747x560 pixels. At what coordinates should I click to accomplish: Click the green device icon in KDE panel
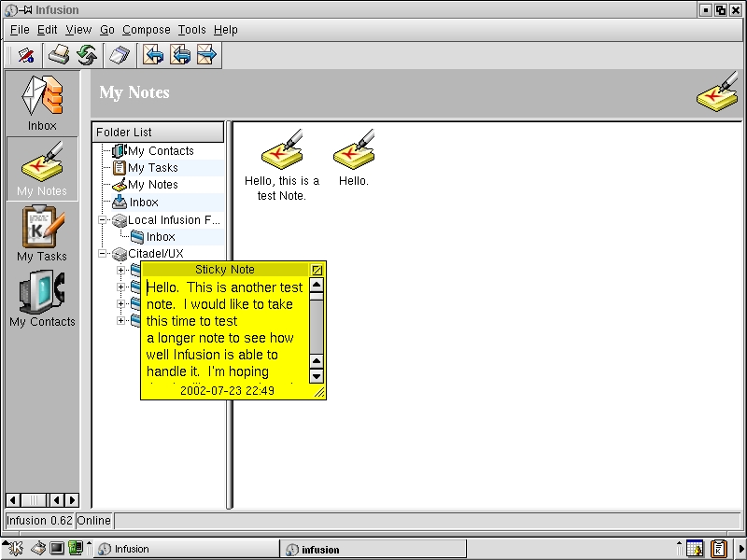[x=76, y=549]
